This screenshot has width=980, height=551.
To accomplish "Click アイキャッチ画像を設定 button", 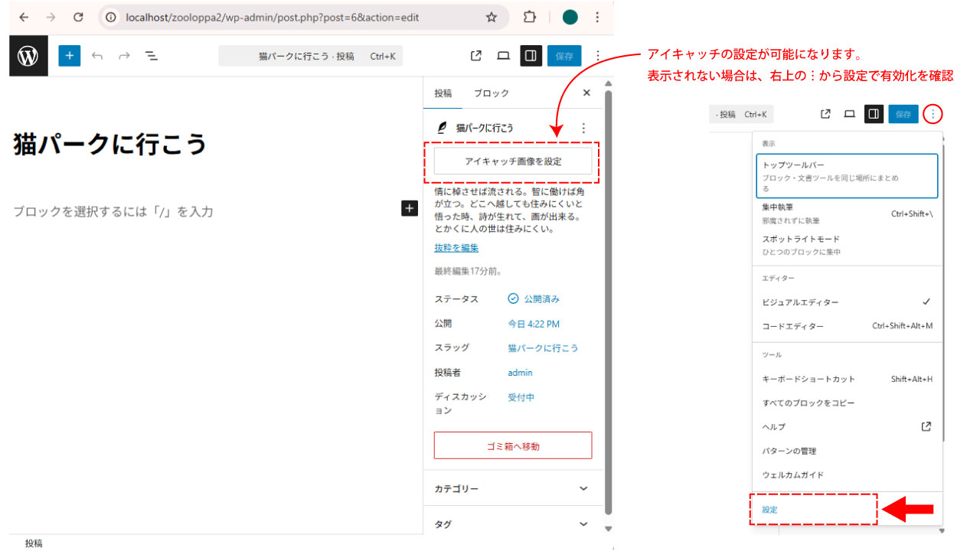I will click(513, 161).
